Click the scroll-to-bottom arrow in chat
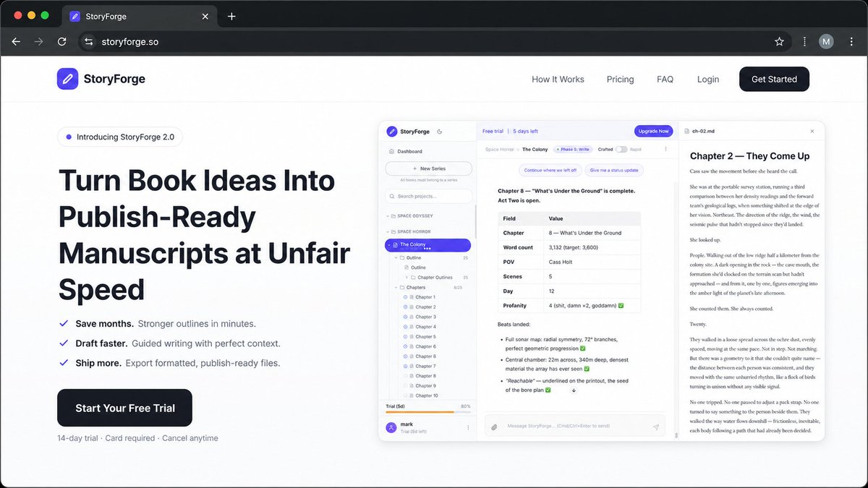 pos(574,390)
